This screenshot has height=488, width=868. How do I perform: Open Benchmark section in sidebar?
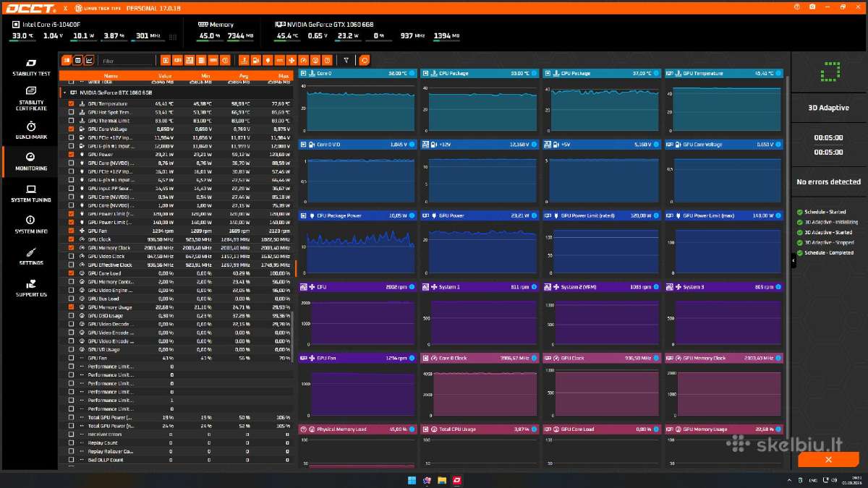click(30, 131)
